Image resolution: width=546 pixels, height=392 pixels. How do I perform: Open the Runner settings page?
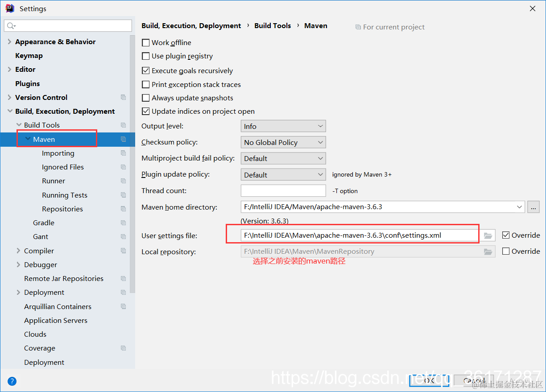click(x=54, y=181)
